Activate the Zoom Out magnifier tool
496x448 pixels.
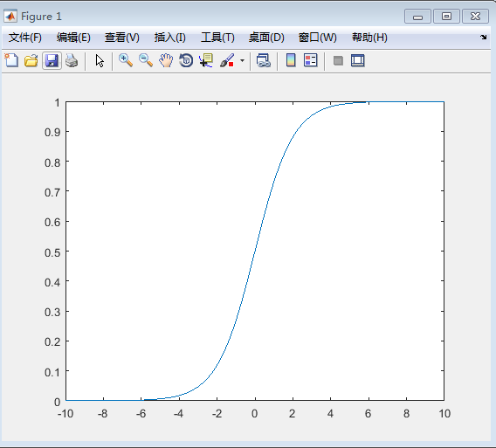click(x=146, y=60)
